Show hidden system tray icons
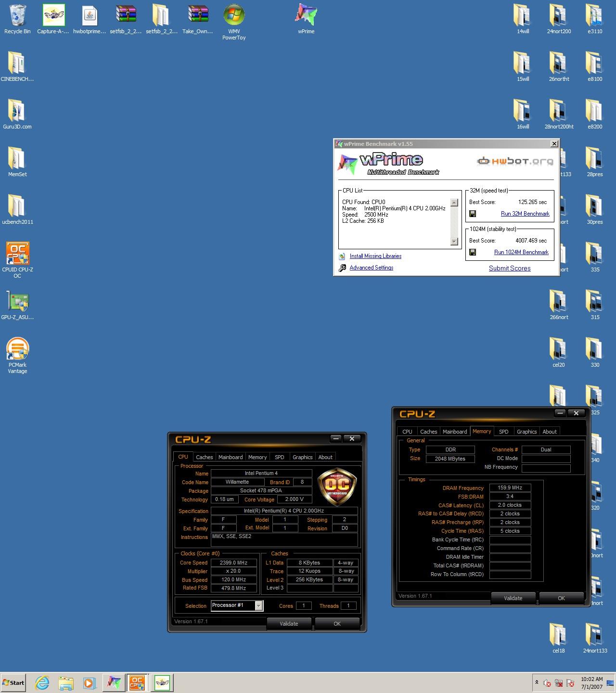The image size is (616, 693). (536, 682)
